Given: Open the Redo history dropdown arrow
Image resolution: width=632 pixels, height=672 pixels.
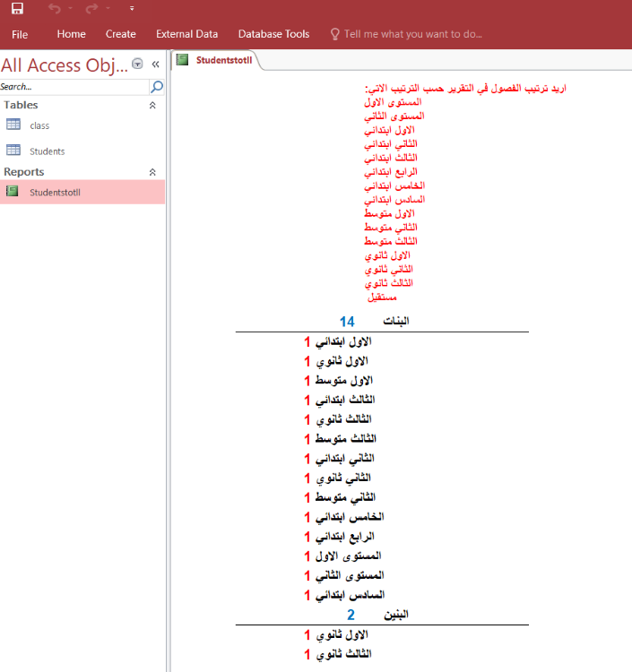Looking at the screenshot, I should pos(108,8).
